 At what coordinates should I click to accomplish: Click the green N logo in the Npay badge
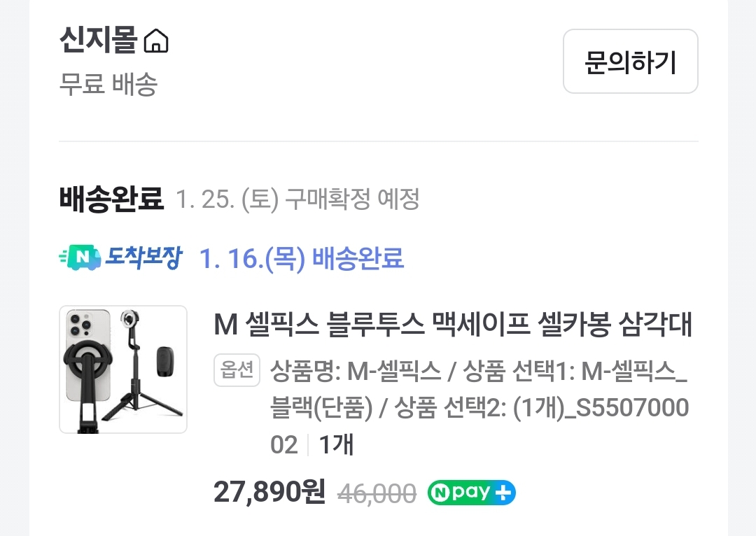pos(441,493)
